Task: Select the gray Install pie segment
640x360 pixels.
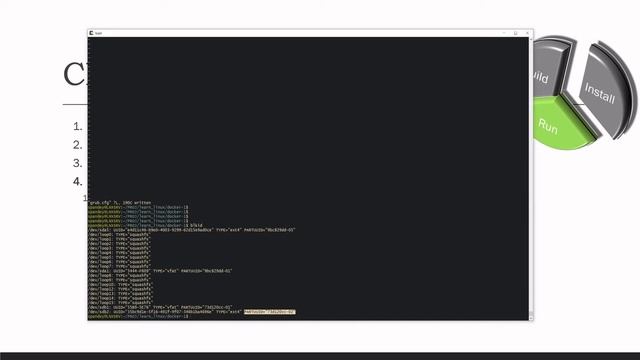Action: click(x=603, y=91)
